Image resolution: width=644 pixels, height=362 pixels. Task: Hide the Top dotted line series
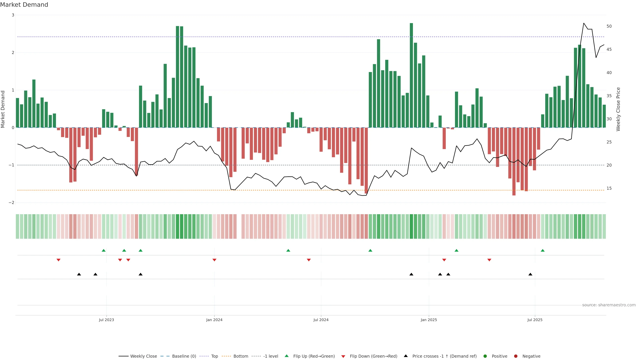214,356
